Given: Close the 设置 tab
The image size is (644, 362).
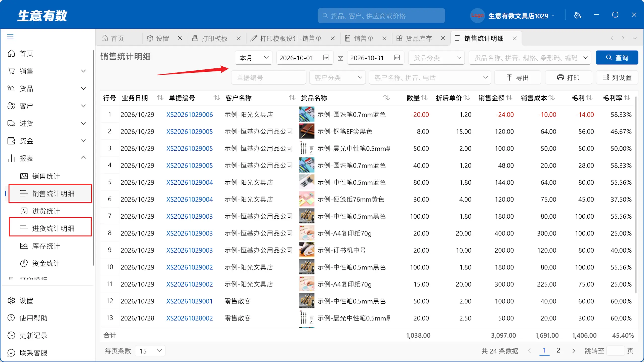Looking at the screenshot, I should [180, 38].
